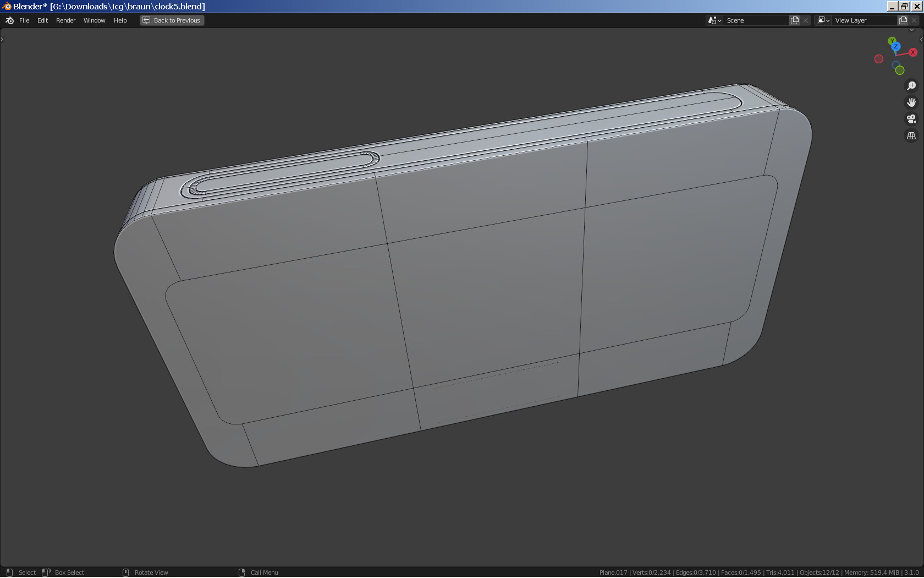Screen dimensions: 924x578
Task: Click the 'Select' status bar label
Action: pyautogui.click(x=27, y=572)
